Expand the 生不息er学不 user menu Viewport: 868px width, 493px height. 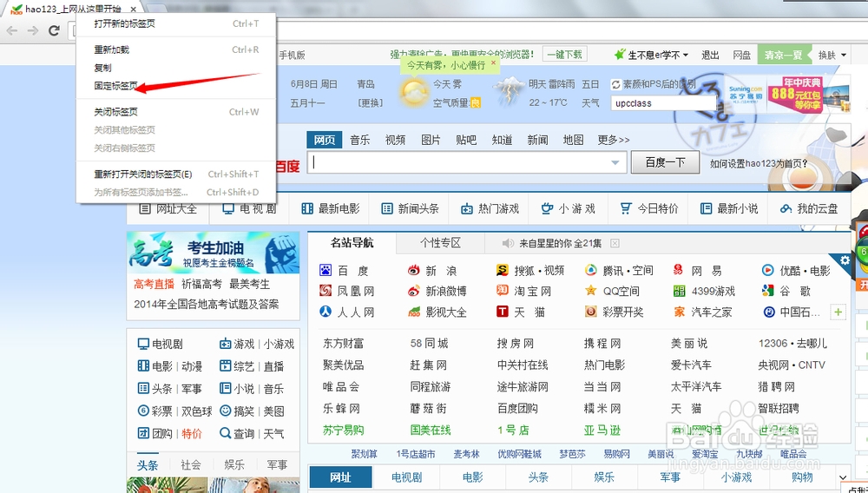(x=686, y=55)
